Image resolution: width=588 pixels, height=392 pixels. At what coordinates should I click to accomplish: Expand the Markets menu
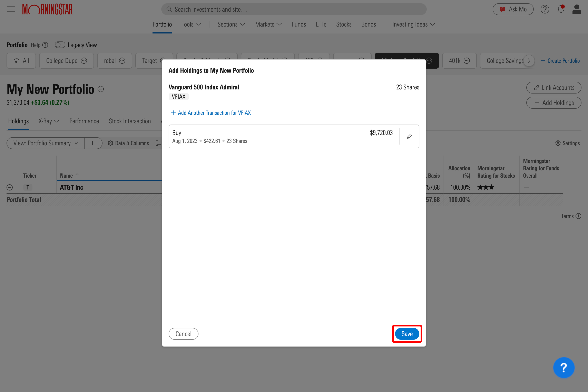tap(268, 24)
